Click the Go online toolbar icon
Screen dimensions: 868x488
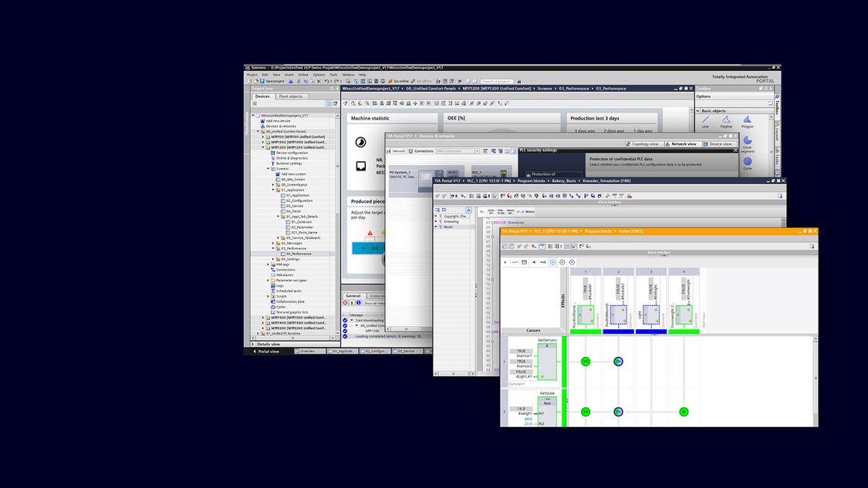390,82
